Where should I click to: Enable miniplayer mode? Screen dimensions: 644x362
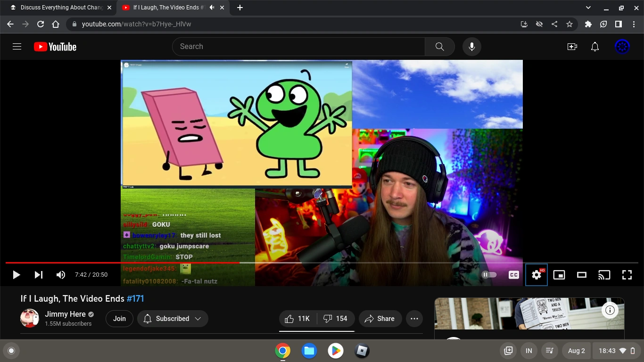(x=559, y=275)
